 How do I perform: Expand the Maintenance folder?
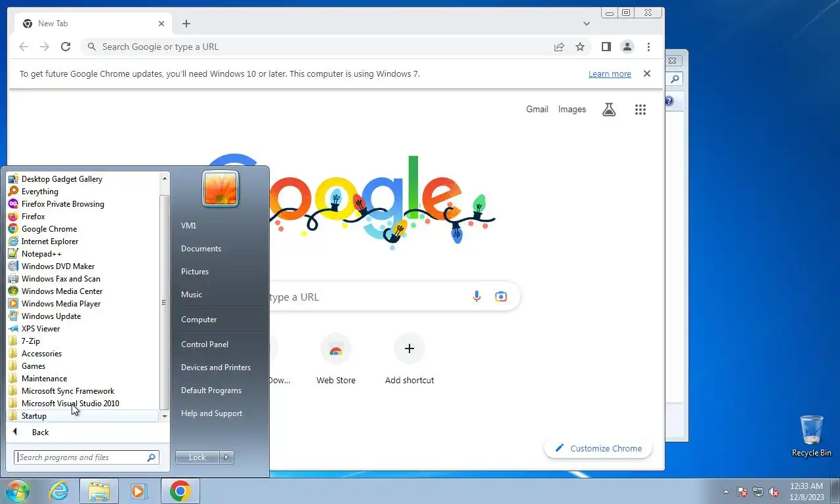[x=83, y=379]
